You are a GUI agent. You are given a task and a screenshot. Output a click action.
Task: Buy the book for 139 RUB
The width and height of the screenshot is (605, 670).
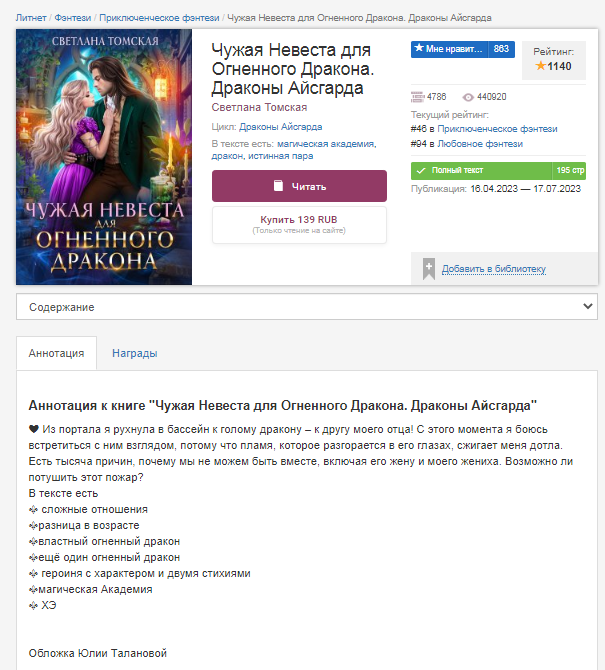299,225
